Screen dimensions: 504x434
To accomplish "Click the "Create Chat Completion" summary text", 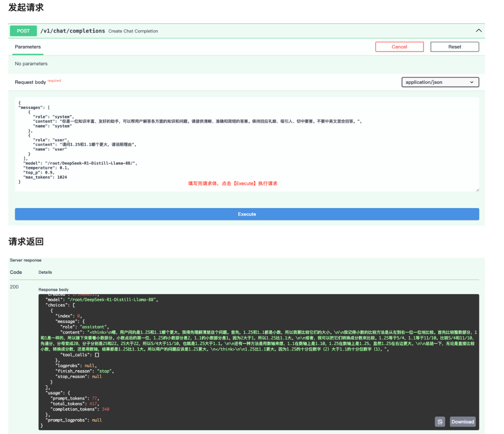I will click(x=133, y=31).
